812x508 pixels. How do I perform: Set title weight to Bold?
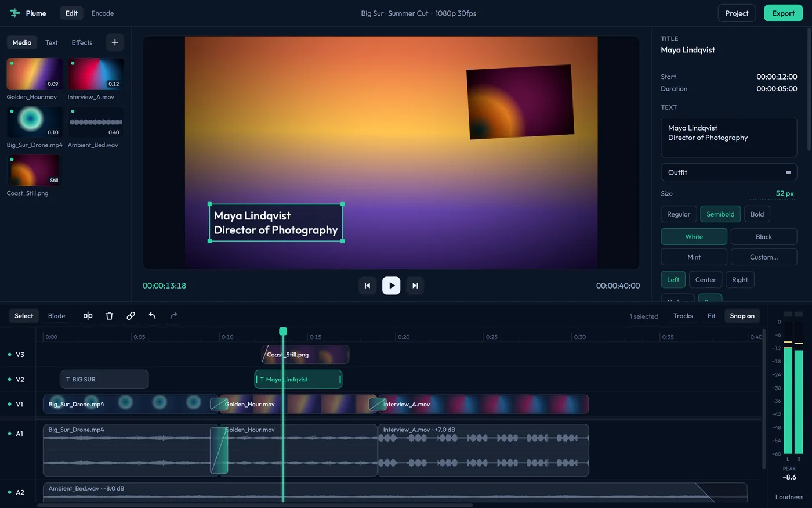(757, 214)
